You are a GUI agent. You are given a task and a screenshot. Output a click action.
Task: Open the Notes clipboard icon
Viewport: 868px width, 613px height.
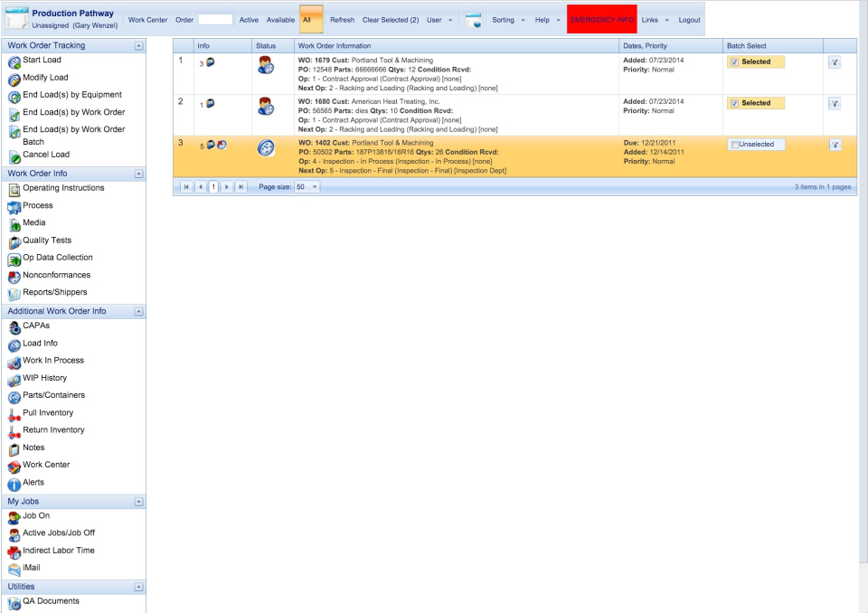[x=14, y=450]
